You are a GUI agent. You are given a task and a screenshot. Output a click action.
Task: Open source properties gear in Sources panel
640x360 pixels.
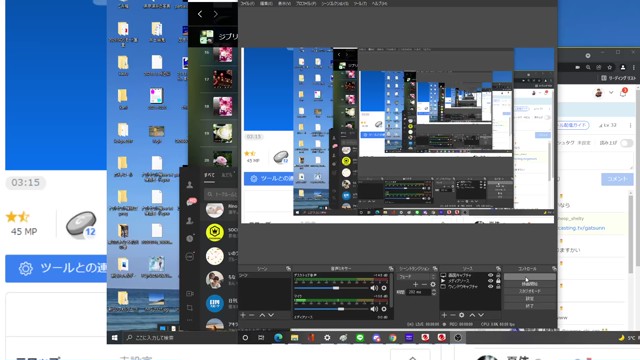(x=462, y=315)
